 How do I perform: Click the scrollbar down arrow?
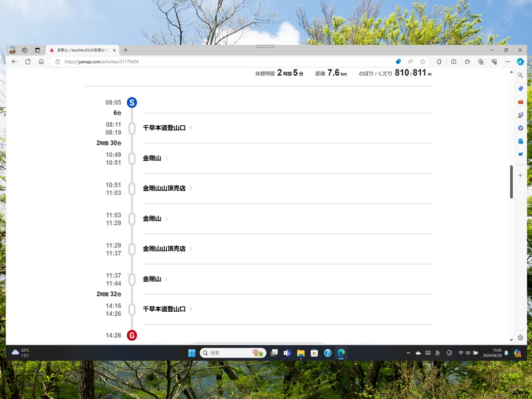pyautogui.click(x=511, y=340)
